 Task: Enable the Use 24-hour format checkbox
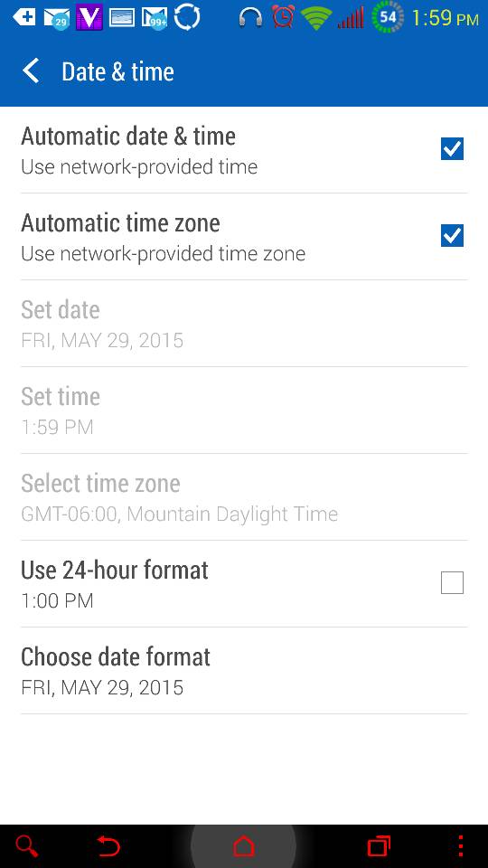[x=452, y=583]
